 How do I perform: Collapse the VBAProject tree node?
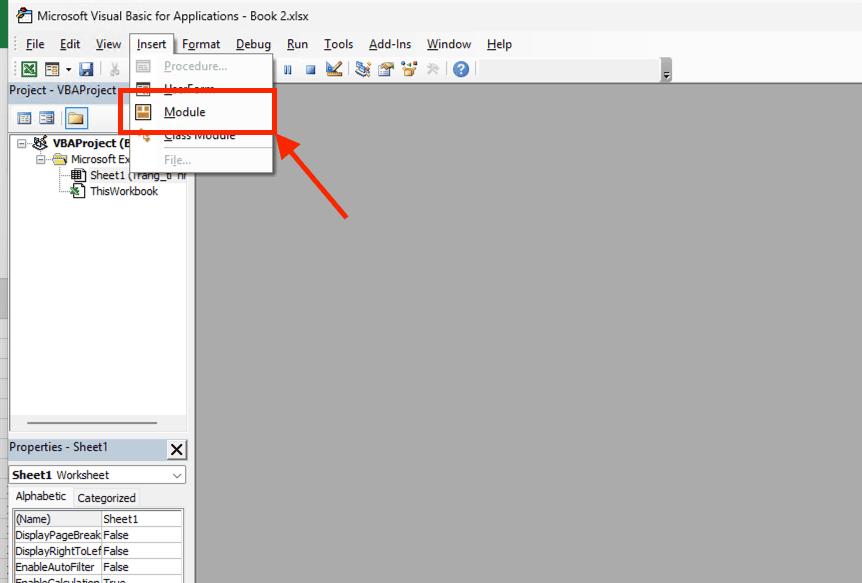[21, 144]
